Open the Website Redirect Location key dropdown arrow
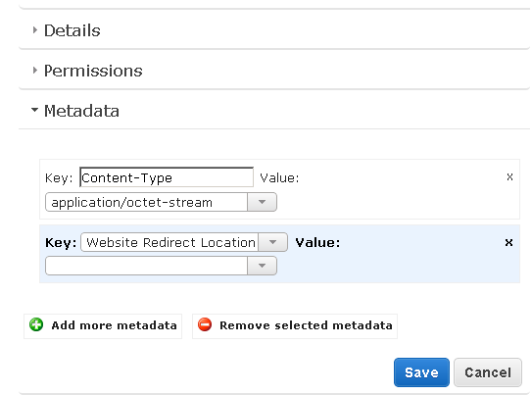The width and height of the screenshot is (532, 395). (x=272, y=242)
